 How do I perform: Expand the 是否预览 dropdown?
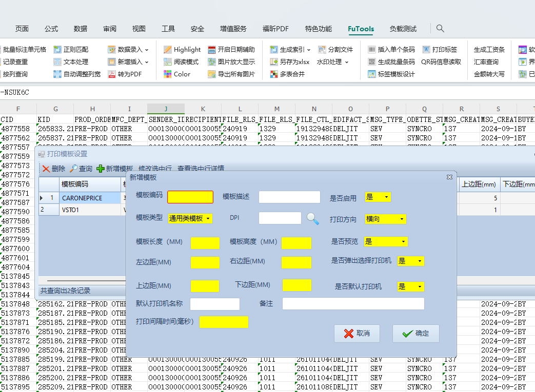(x=403, y=241)
